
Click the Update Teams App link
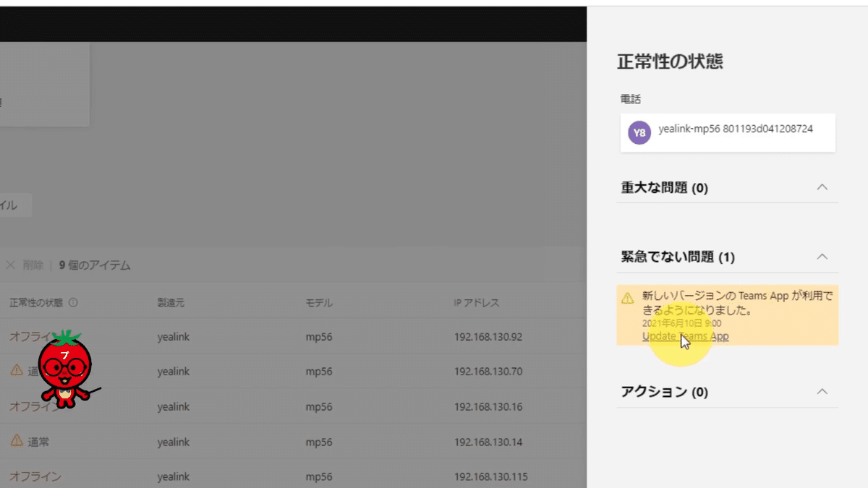pyautogui.click(x=685, y=336)
